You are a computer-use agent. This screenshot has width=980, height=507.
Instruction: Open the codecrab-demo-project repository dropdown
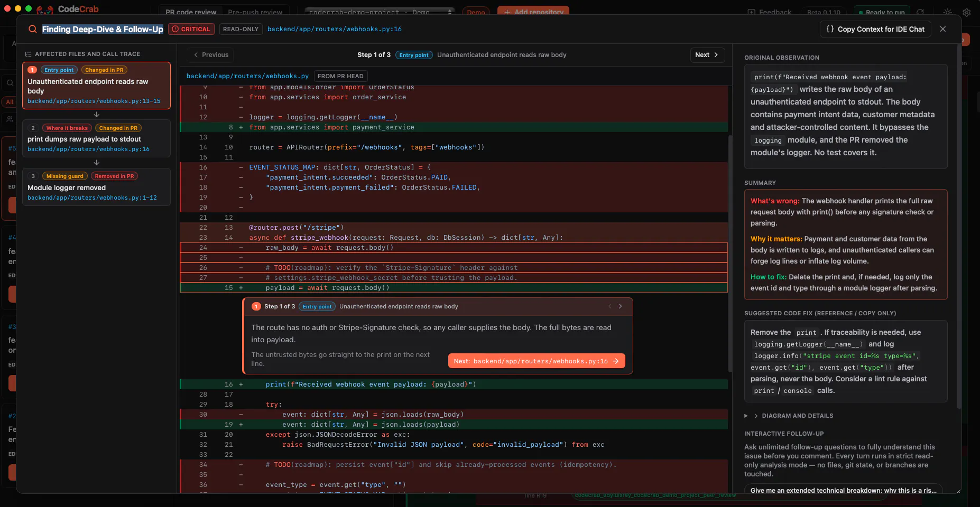[x=380, y=12]
